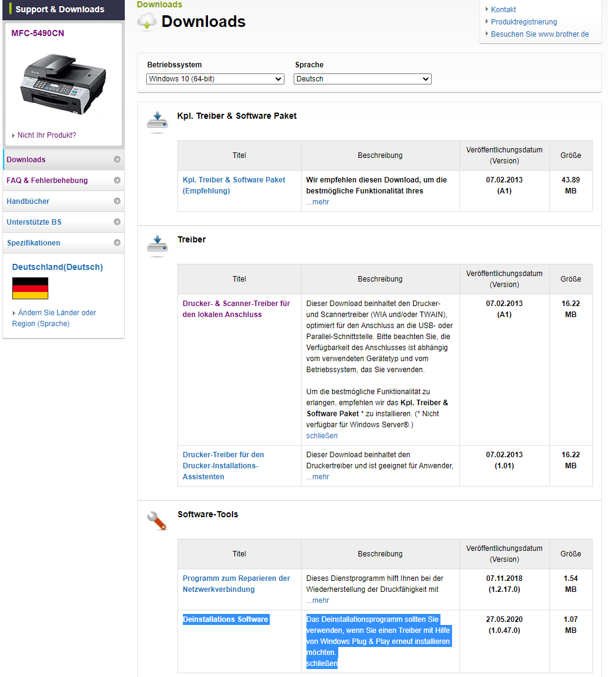Click the arrow icon on the Spezifikationen item
Viewport: 616px width, 677px height.
point(117,242)
